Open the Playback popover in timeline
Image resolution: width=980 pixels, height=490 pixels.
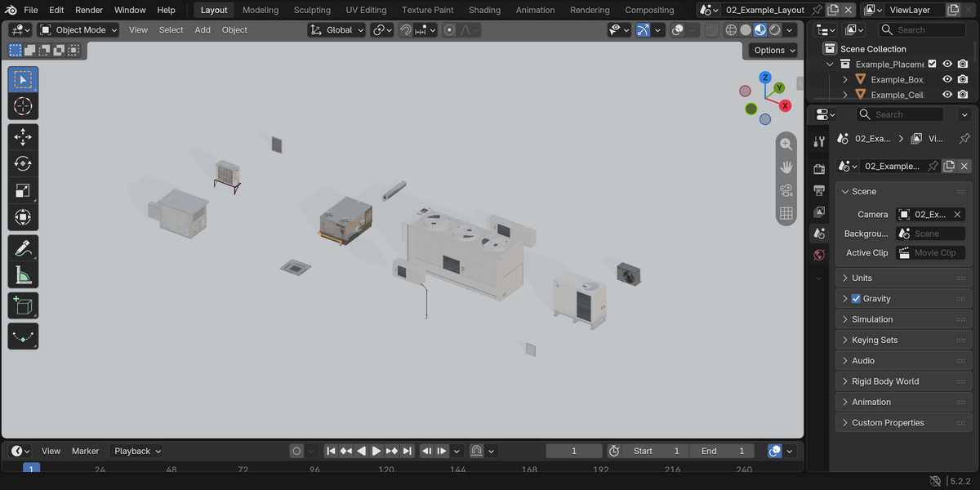click(136, 451)
